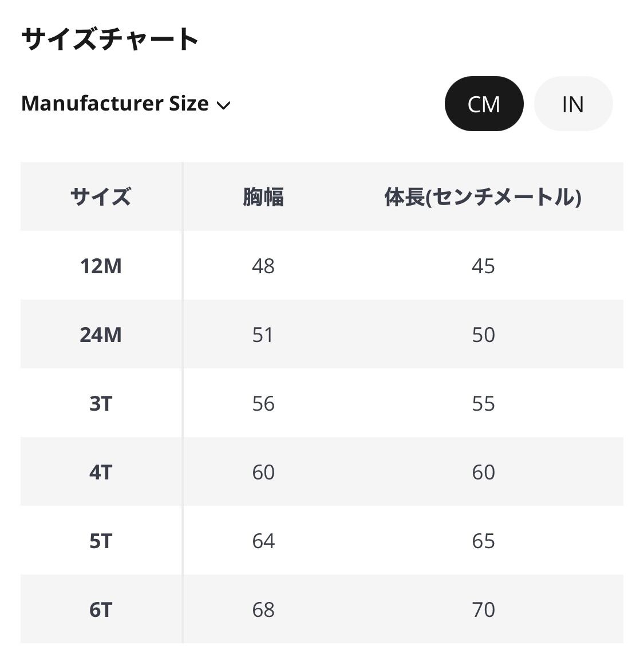
Task: Select the 3T size row label
Action: pyautogui.click(x=101, y=403)
